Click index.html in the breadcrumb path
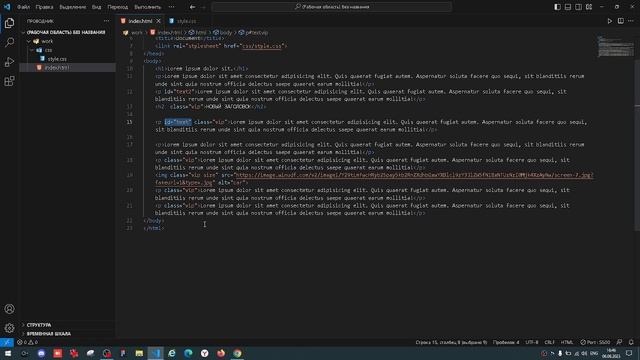Screen dimensions: 640x360 pos(169,32)
